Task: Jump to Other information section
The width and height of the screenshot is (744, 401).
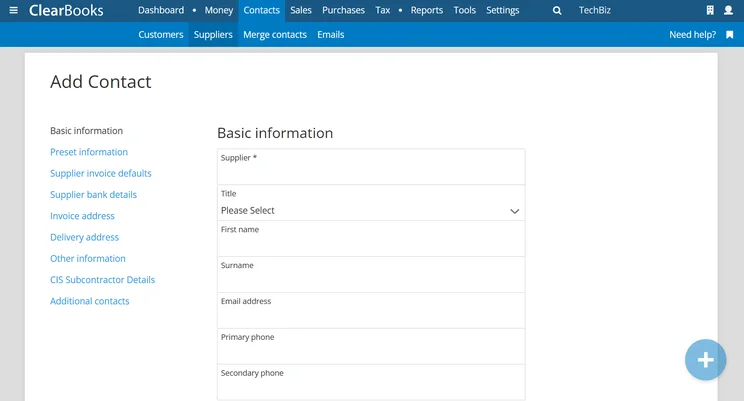Action: [x=88, y=258]
